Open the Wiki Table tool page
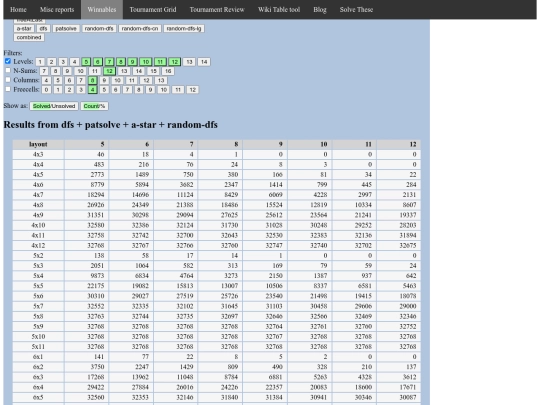 (279, 10)
